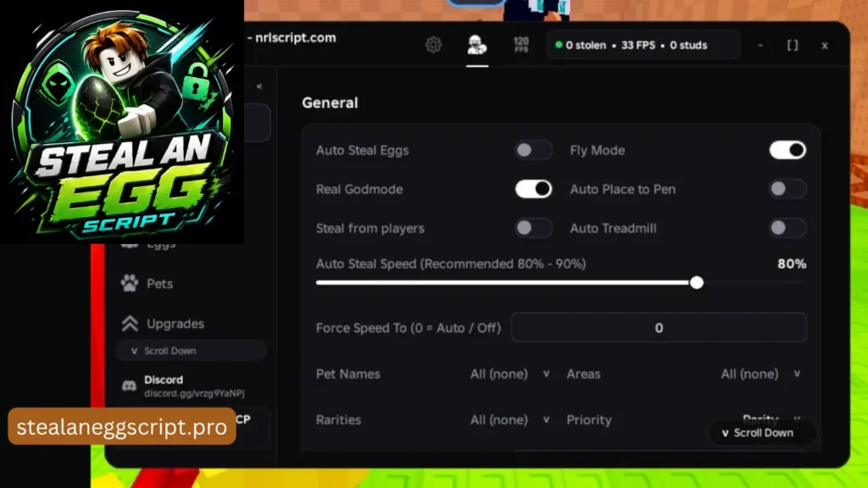Turn off Real Godmode switch
This screenshot has height=488, width=868.
pos(533,189)
